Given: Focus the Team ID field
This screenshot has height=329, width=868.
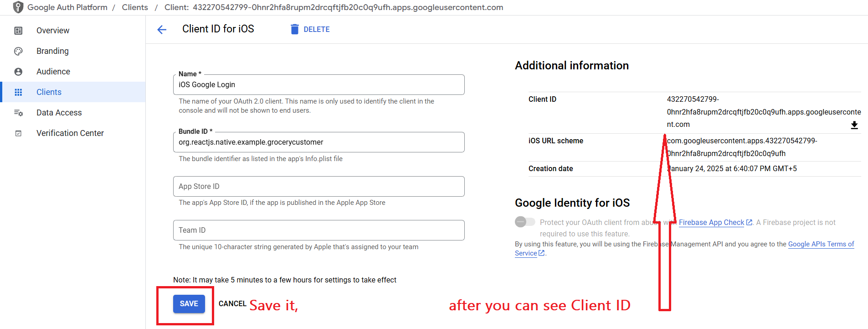Looking at the screenshot, I should 319,230.
